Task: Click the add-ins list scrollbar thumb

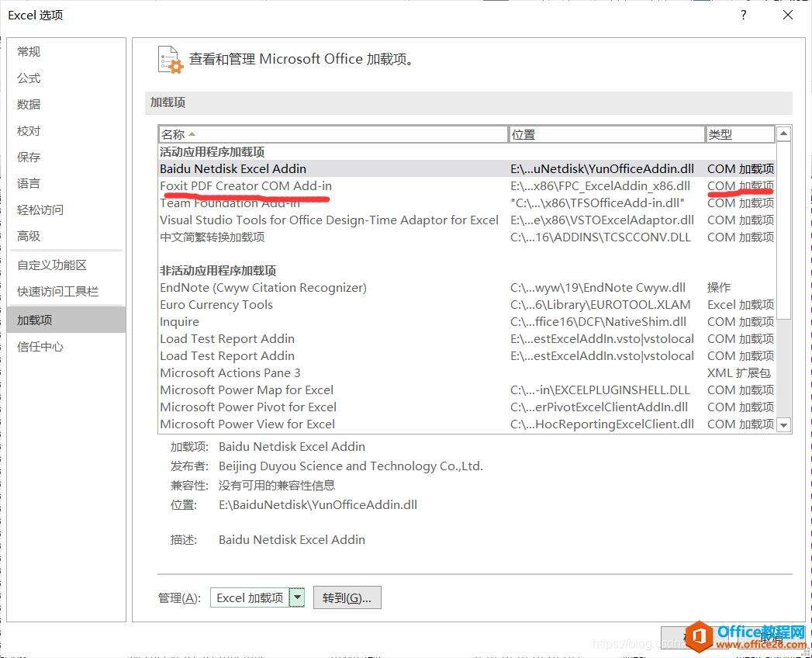Action: coord(783,230)
